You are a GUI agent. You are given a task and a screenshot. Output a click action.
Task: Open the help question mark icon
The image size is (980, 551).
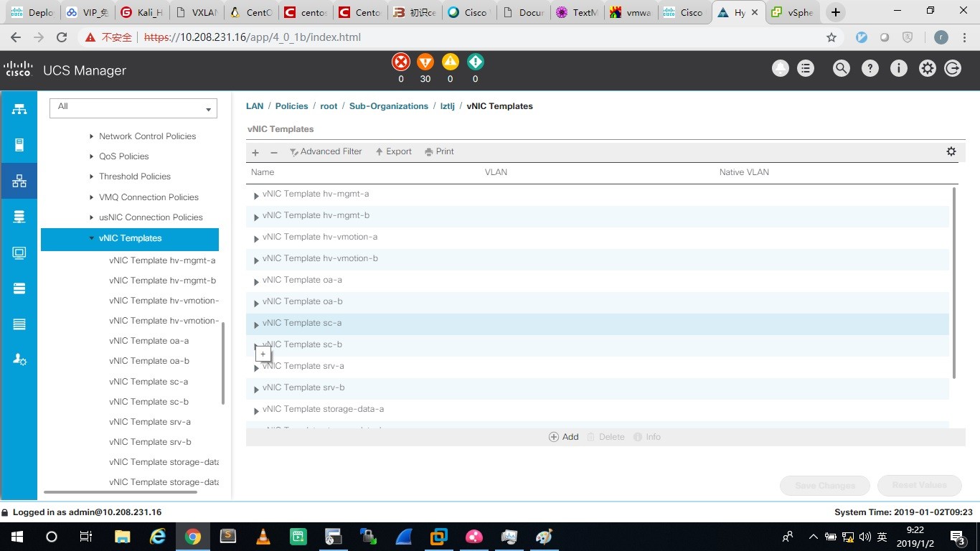tap(870, 69)
